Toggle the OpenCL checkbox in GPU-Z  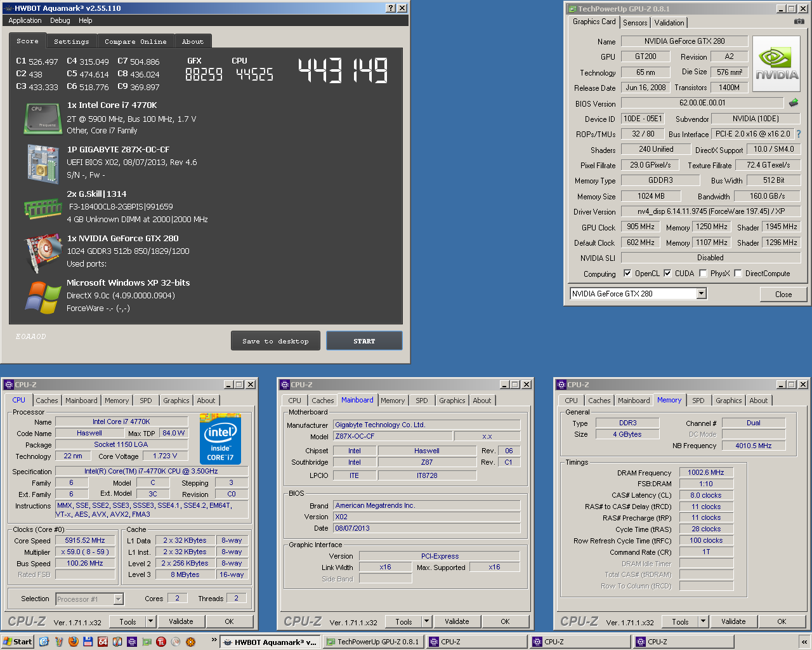[627, 274]
